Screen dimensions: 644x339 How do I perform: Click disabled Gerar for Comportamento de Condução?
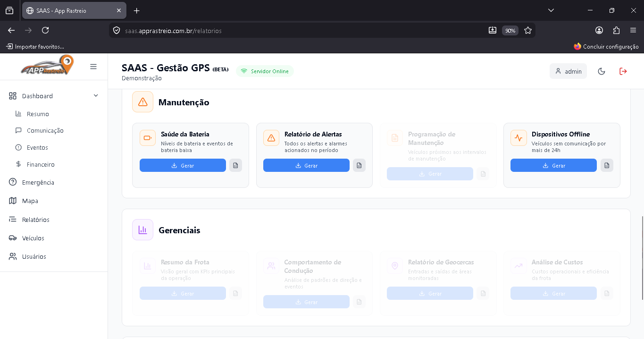pyautogui.click(x=306, y=302)
